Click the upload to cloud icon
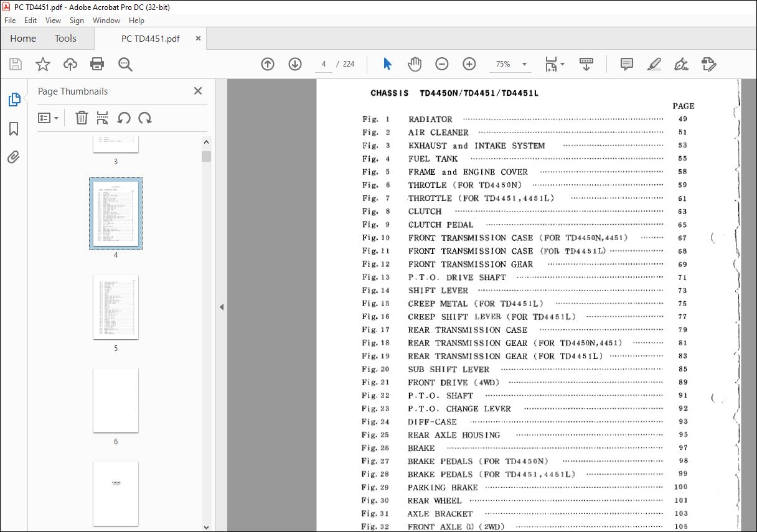This screenshot has height=532, width=757. coord(70,64)
